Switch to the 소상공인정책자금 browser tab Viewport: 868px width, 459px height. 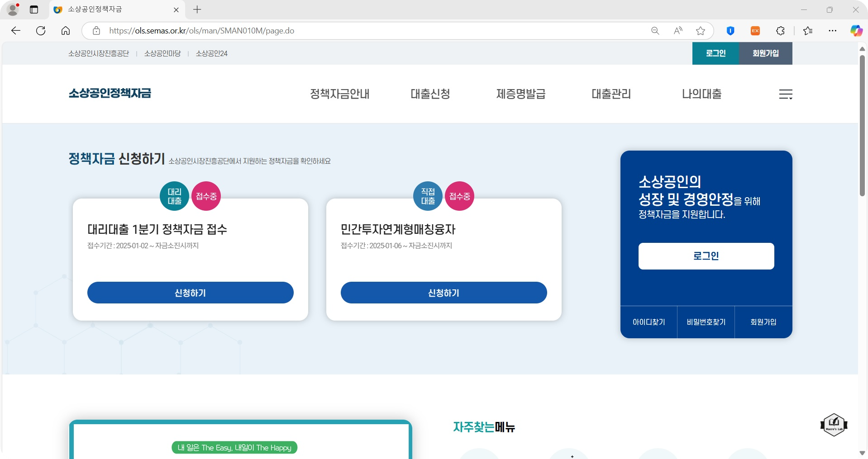point(109,9)
